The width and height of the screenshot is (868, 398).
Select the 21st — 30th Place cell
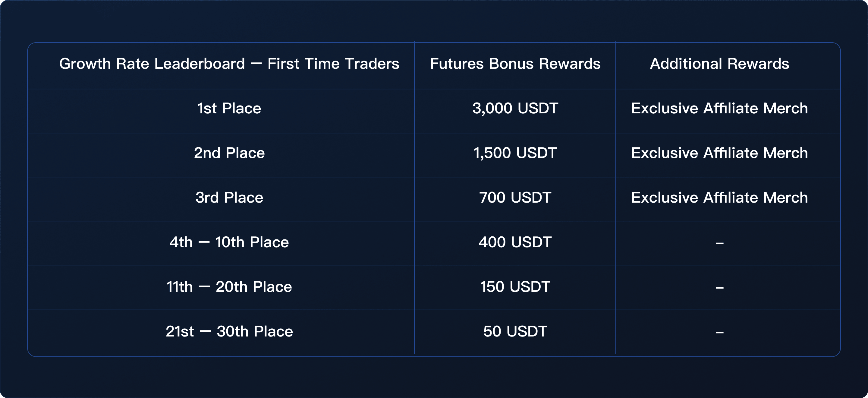point(229,331)
